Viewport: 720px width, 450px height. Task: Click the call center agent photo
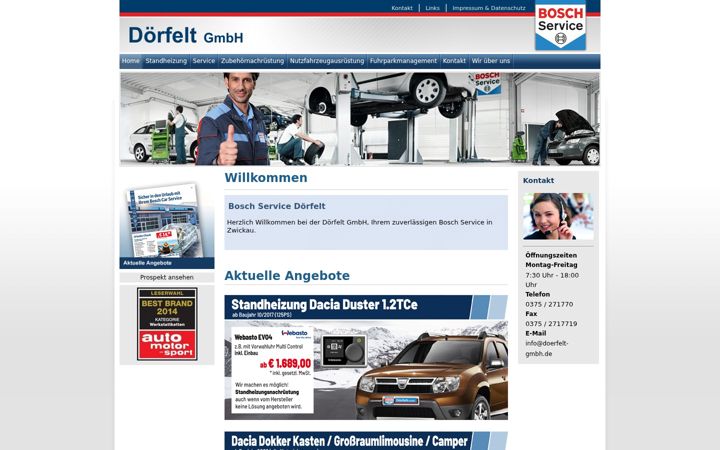pyautogui.click(x=558, y=216)
